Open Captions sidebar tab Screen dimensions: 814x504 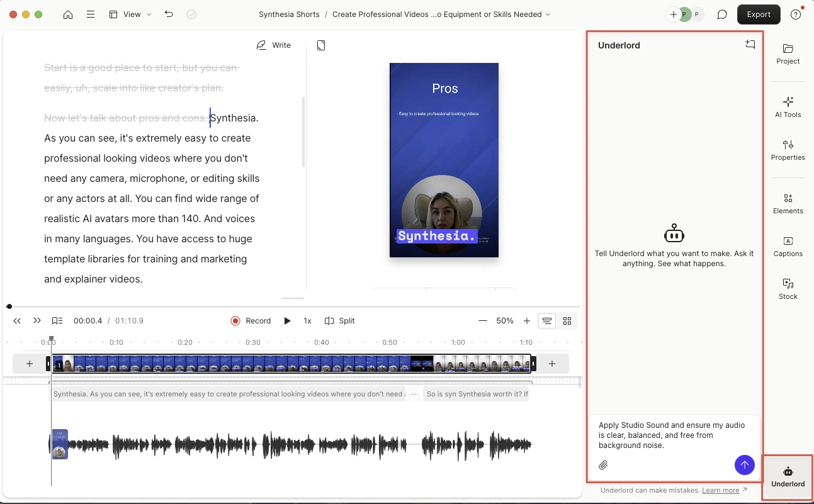click(788, 247)
